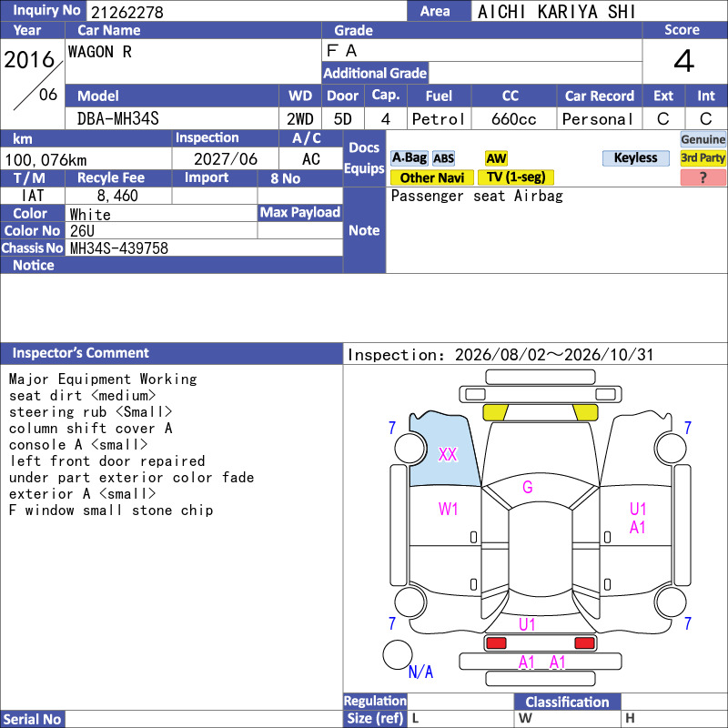Click the Score value 4
This screenshot has height=728, width=728.
(684, 61)
